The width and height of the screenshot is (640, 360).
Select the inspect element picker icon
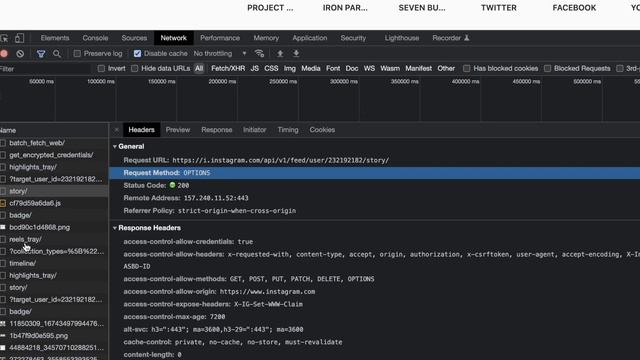pos(4,38)
